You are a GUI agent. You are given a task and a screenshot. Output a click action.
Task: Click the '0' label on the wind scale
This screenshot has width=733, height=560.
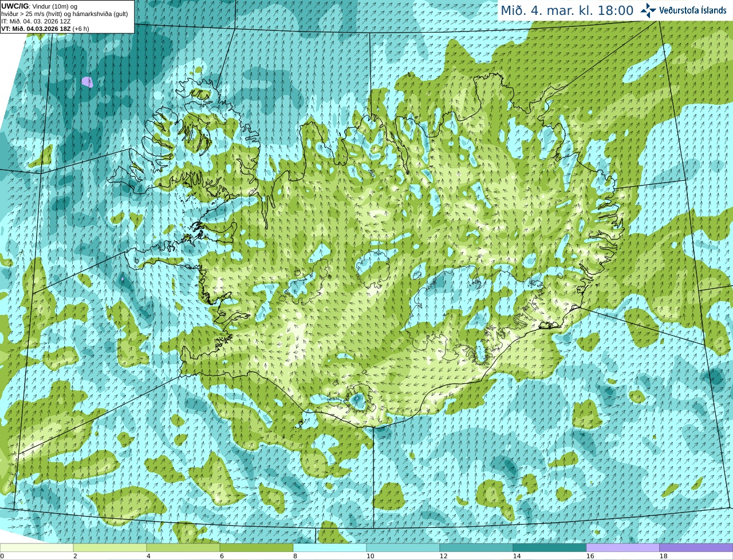coord(2,556)
